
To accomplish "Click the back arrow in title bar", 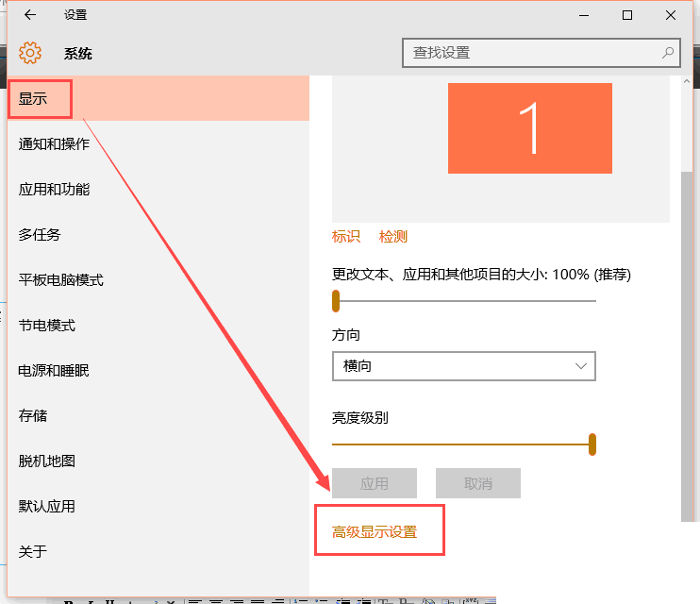I will click(30, 15).
